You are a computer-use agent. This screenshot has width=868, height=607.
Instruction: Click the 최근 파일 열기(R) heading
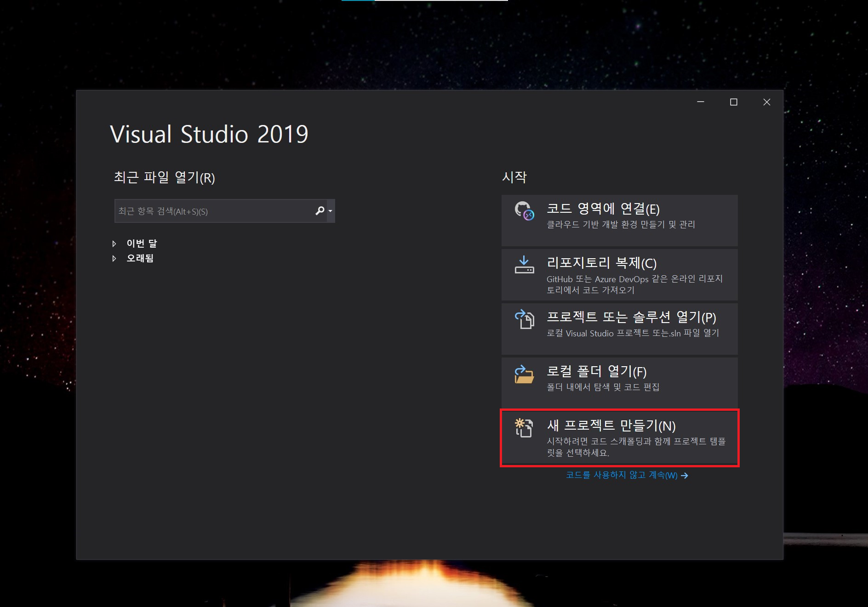[165, 177]
